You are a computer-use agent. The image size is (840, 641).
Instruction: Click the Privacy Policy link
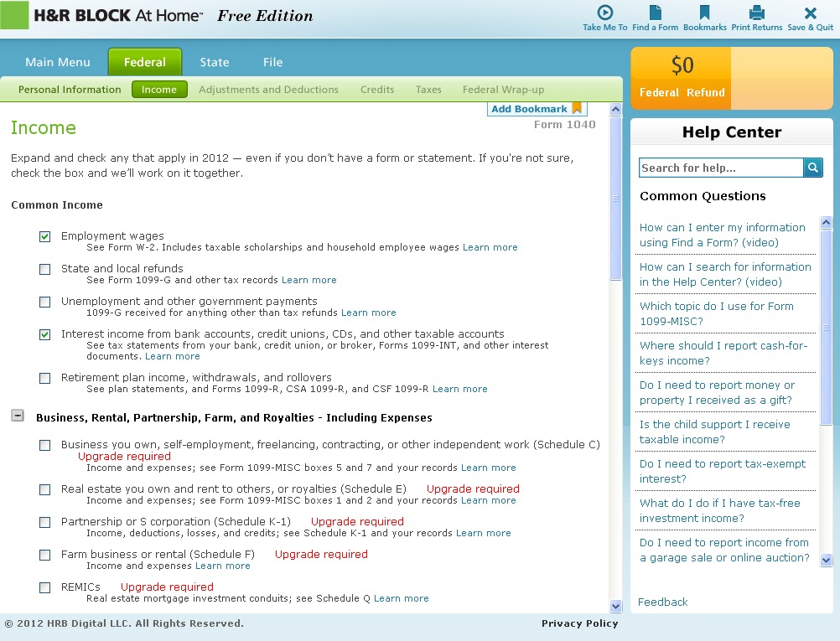coord(579,623)
